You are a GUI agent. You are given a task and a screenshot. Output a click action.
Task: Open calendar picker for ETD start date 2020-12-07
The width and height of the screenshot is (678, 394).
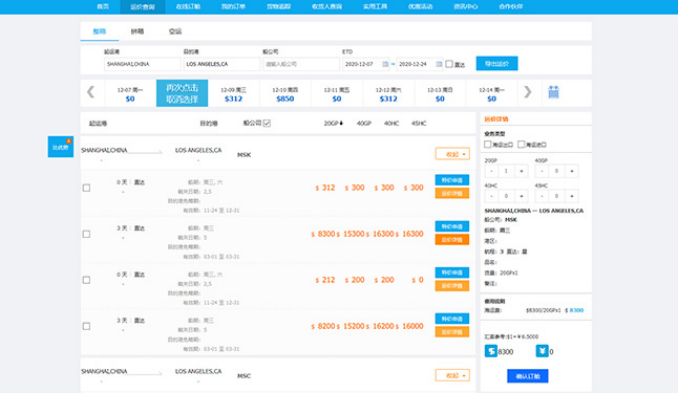tap(385, 64)
